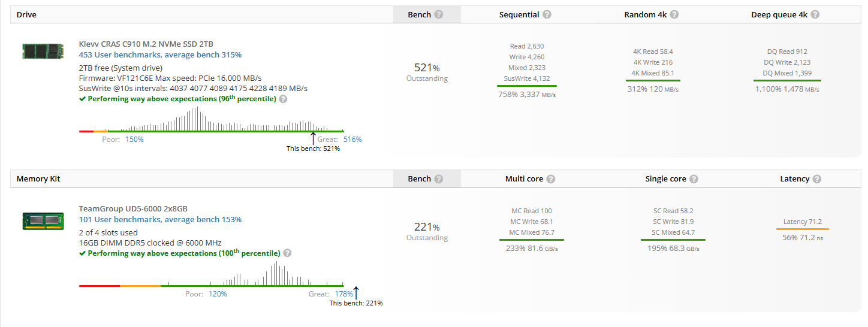
Task: Click the help icon beside 100th percentile
Action: (x=288, y=253)
